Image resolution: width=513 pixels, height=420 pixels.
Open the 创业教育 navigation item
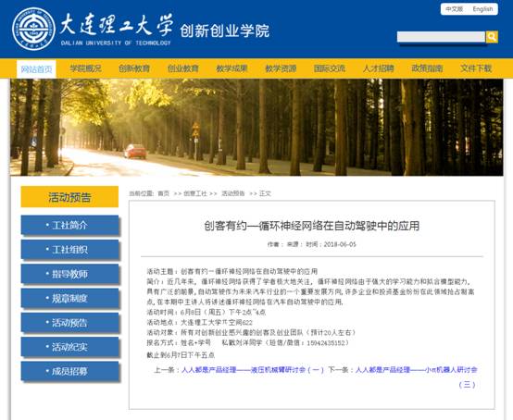(x=183, y=68)
